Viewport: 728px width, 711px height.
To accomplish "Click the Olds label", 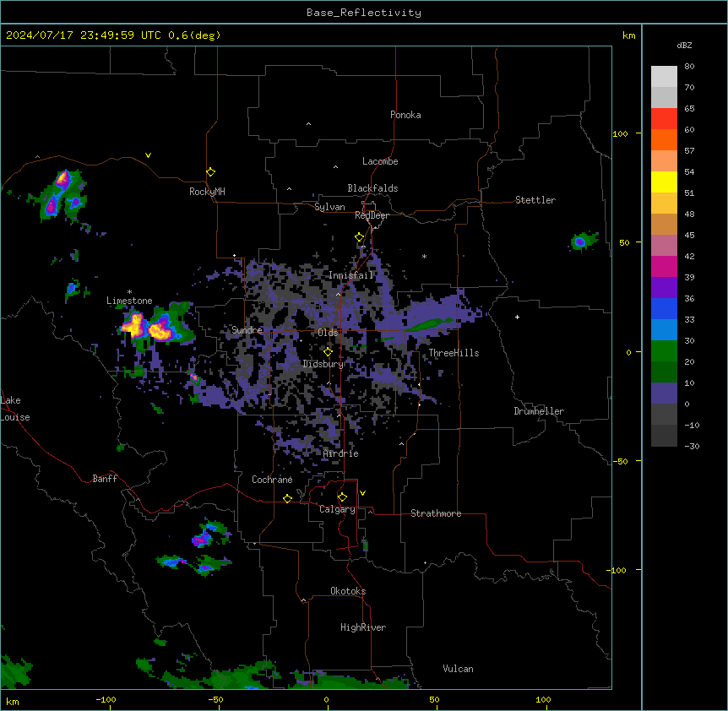I will coord(328,333).
